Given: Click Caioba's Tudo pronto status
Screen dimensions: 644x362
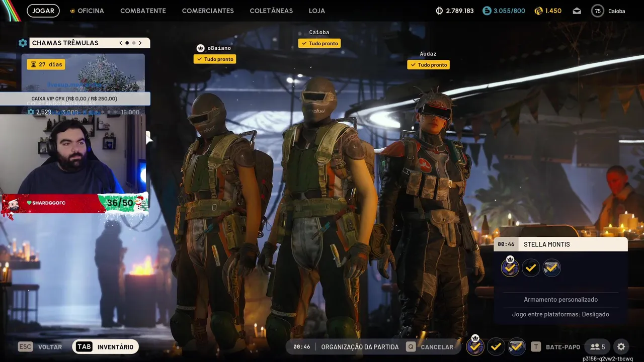Looking at the screenshot, I should 319,43.
